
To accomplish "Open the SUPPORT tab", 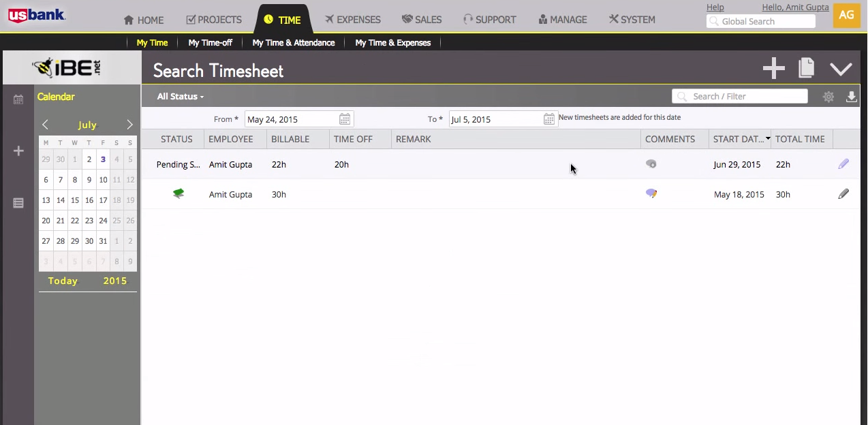I will 489,20.
